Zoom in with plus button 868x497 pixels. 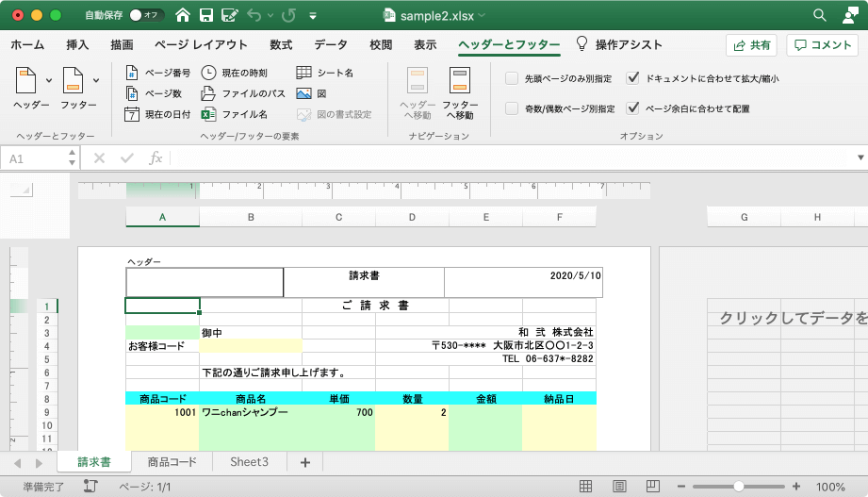796,487
